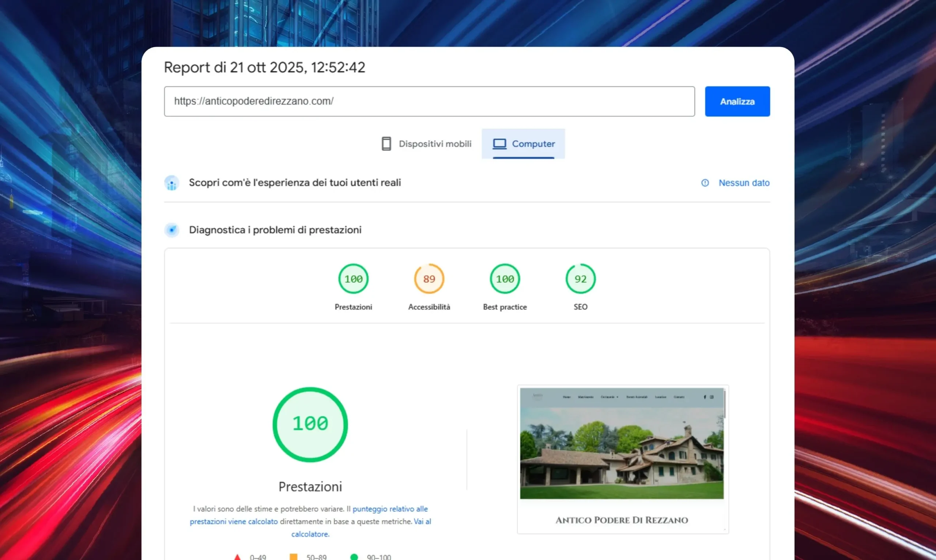Click the laptop icon for Computer
Screen dimensions: 936x560
[x=499, y=144]
